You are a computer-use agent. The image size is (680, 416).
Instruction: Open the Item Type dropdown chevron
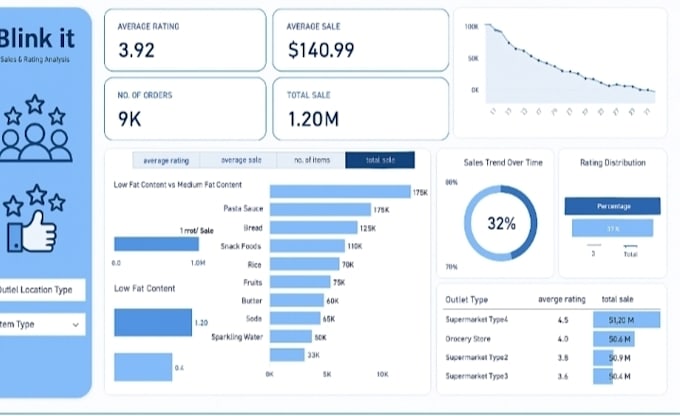(x=75, y=324)
